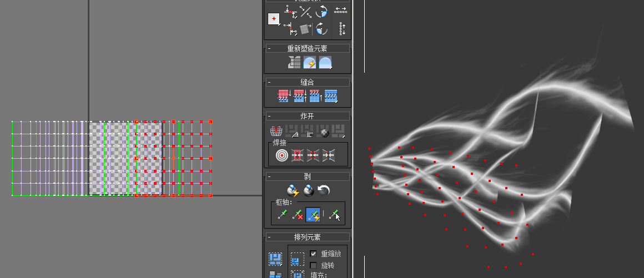
Task: Click the Flatten by Smoothing Group icon
Action: (x=307, y=131)
